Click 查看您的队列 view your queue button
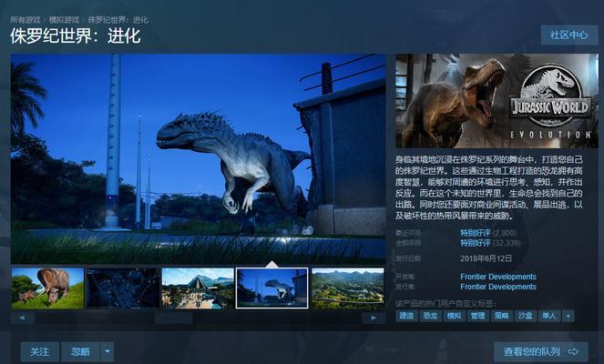Viewport: 604px width, 364px height. tap(541, 351)
